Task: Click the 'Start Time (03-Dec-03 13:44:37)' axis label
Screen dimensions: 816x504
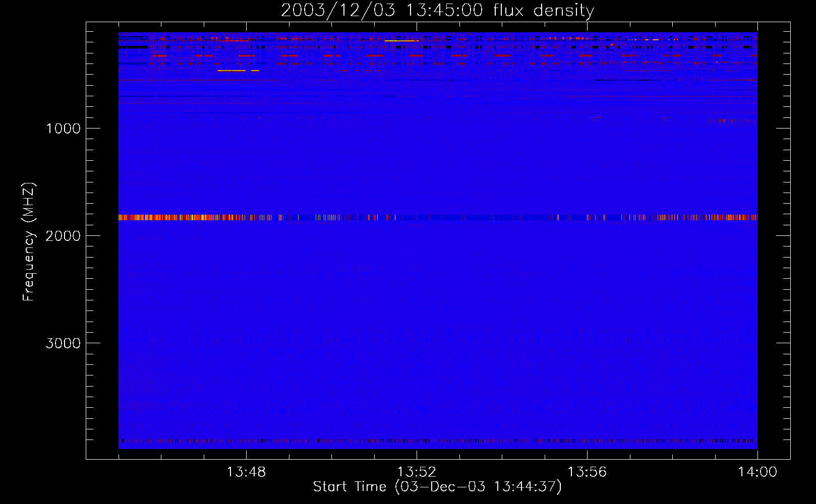Action: (x=437, y=487)
